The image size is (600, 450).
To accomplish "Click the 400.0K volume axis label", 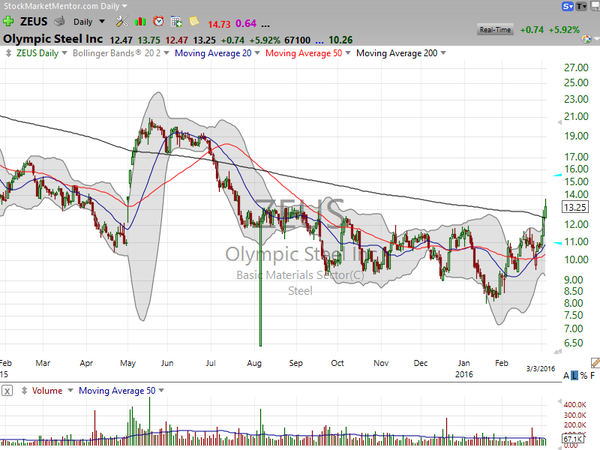I will tap(575, 404).
